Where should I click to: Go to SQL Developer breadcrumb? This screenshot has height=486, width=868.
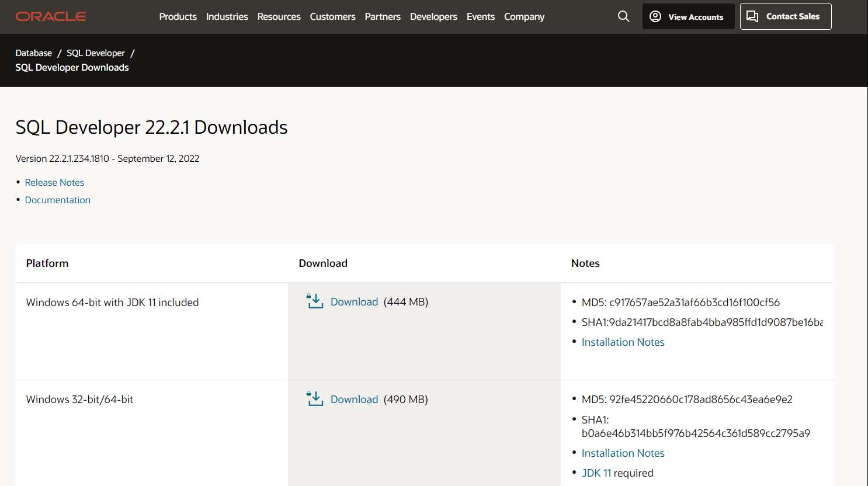coord(96,53)
